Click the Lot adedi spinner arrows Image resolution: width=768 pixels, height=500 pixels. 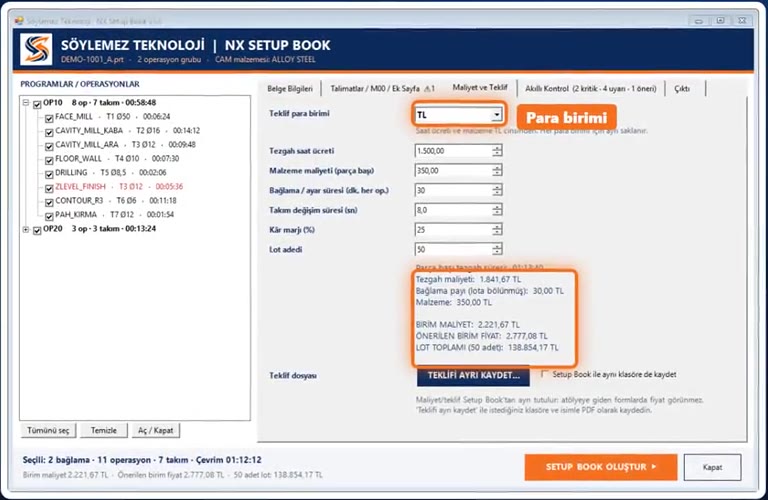pos(497,249)
